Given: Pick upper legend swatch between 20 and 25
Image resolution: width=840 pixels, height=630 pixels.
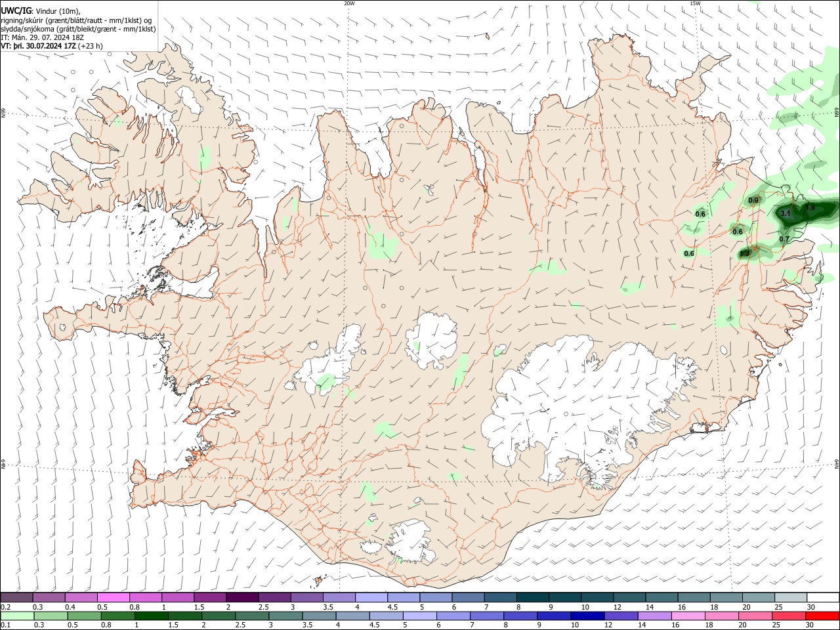Looking at the screenshot, I should (x=757, y=598).
